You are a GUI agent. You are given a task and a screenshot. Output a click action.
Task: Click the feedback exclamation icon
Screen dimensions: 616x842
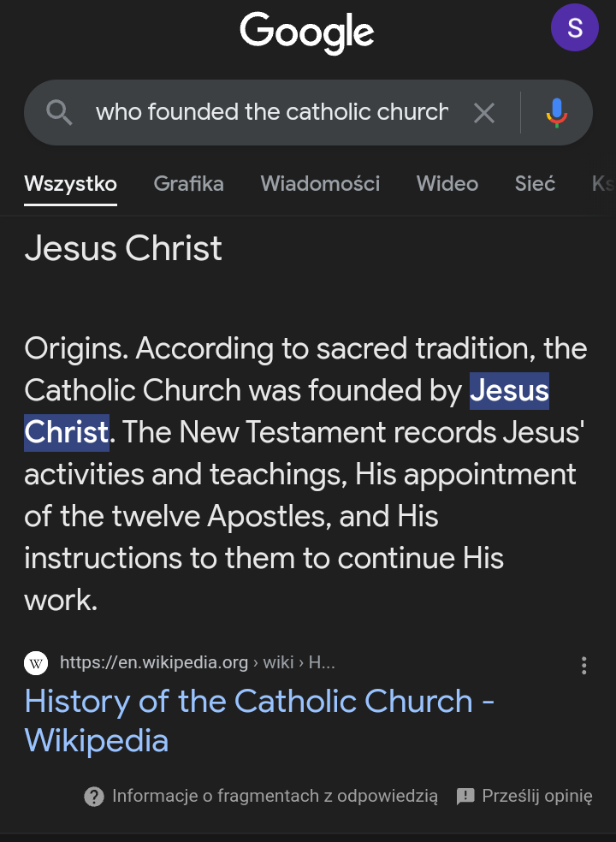[x=465, y=797]
